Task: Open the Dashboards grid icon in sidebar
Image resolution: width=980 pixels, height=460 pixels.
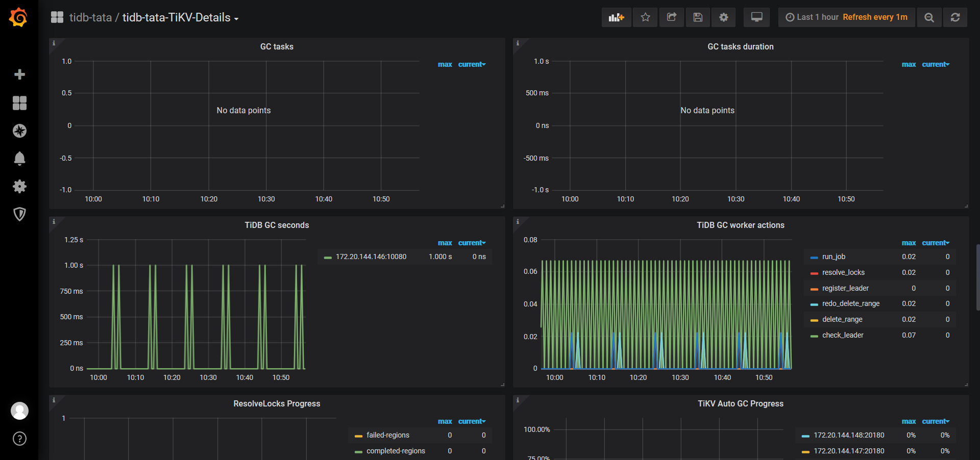Action: [19, 103]
